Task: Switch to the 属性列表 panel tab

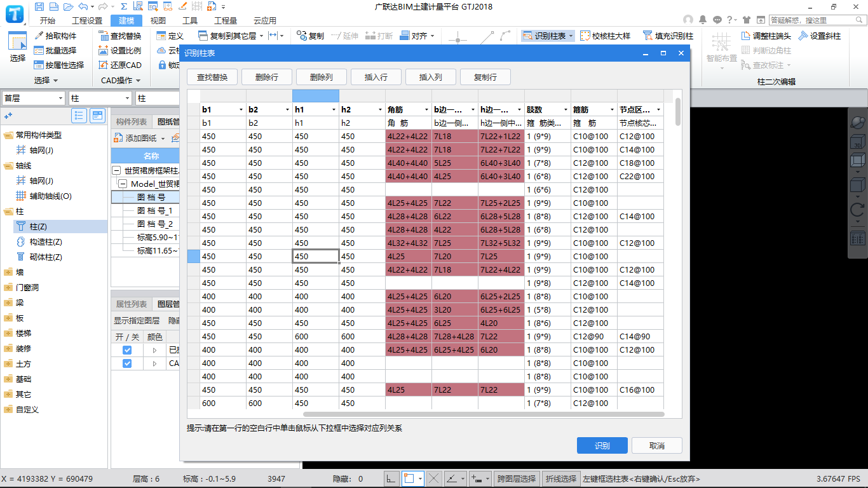Action: tap(132, 304)
